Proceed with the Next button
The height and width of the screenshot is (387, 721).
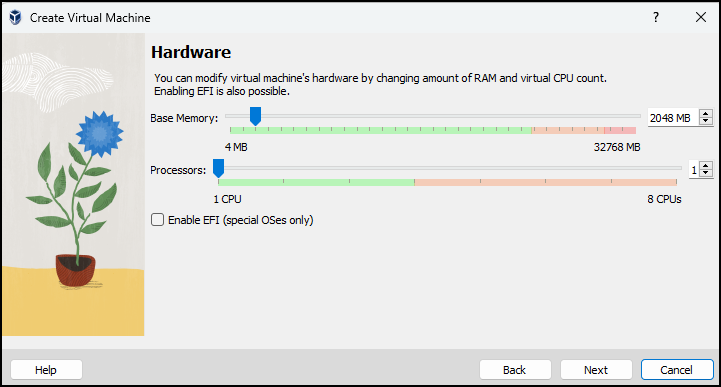596,370
